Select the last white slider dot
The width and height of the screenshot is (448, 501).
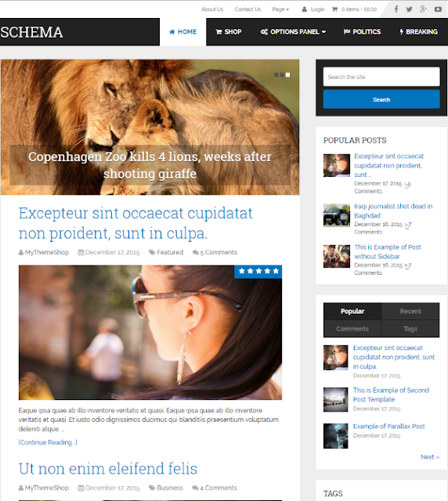pos(287,75)
